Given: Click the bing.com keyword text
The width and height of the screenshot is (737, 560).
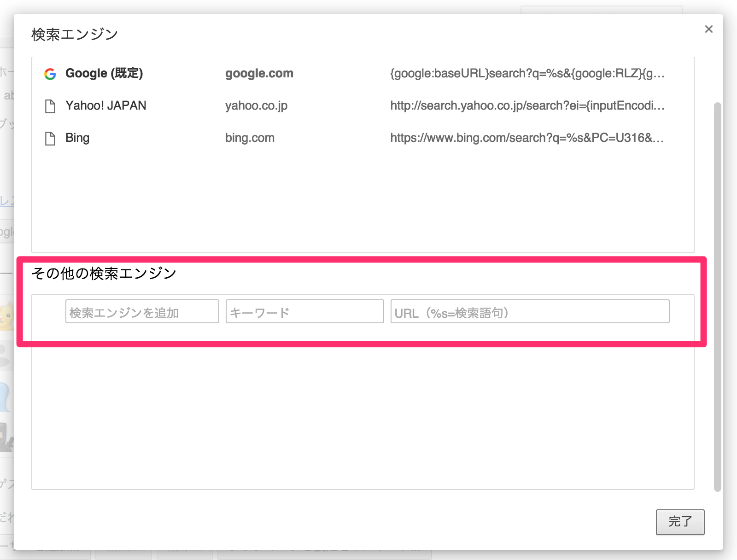Looking at the screenshot, I should click(x=249, y=137).
